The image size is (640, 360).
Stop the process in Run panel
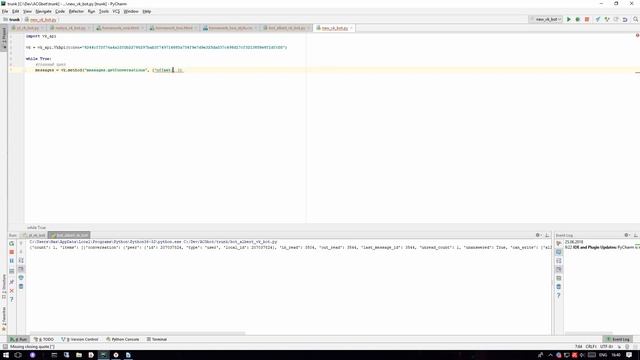click(x=11, y=252)
